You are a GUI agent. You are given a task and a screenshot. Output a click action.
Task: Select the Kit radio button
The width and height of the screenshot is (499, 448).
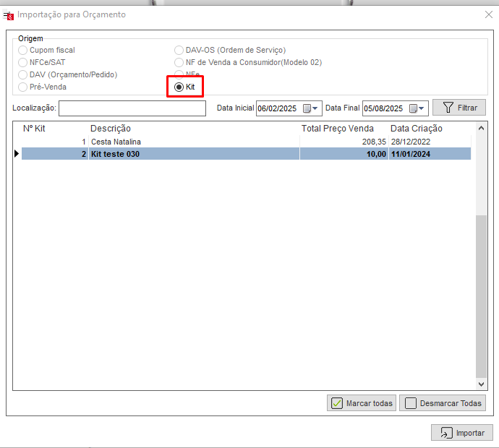click(179, 87)
